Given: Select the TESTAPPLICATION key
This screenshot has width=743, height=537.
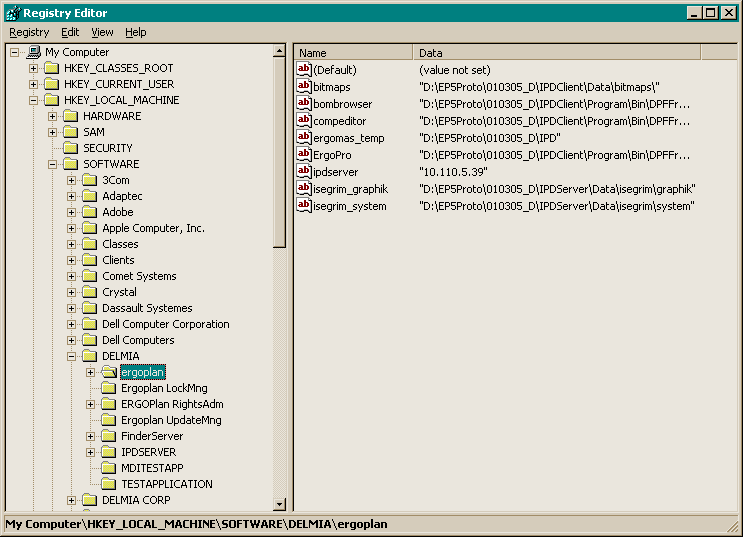Looking at the screenshot, I should tap(166, 484).
